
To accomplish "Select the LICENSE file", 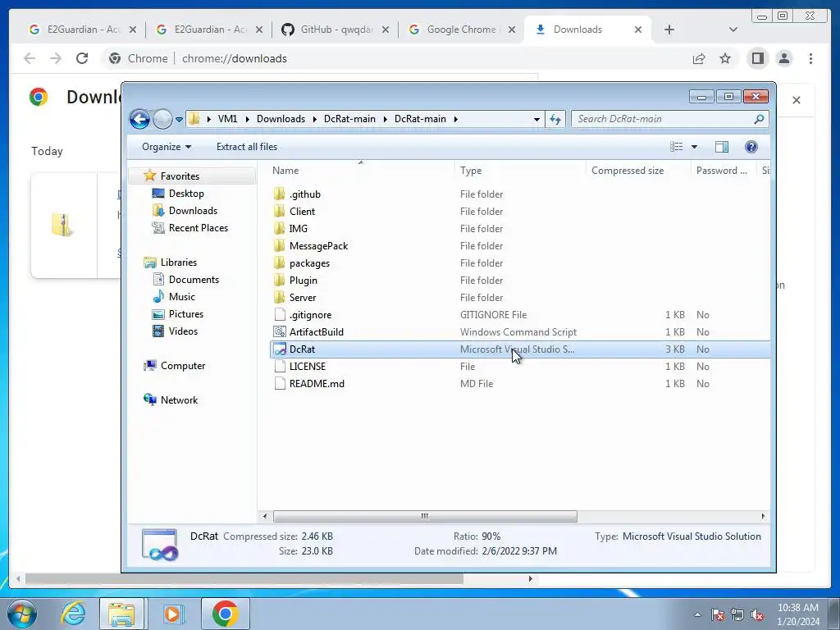I will coord(307,367).
